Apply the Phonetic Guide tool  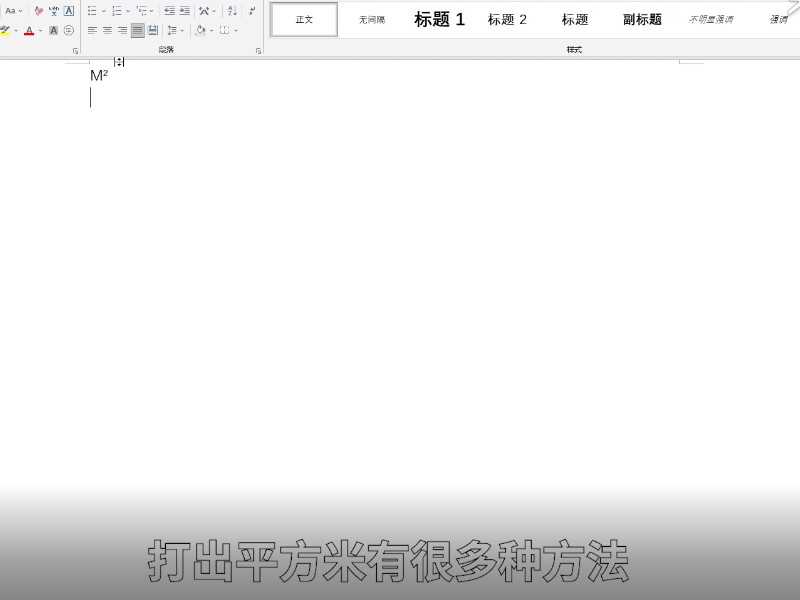[52, 11]
